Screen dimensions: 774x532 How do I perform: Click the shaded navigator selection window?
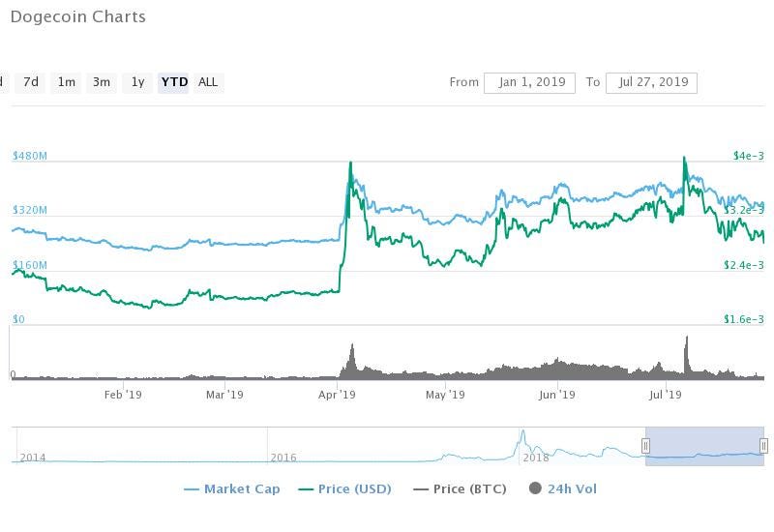pos(704,446)
